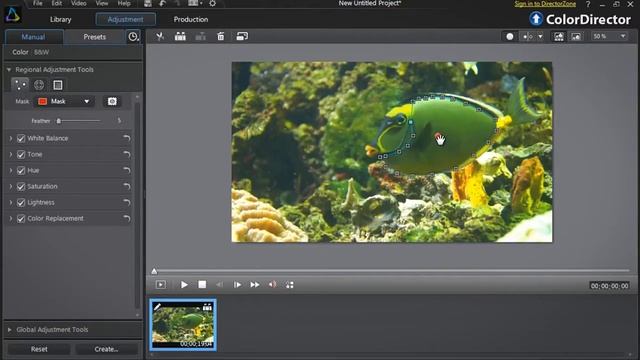Uncheck the Lightness checkbox
Image resolution: width=640 pixels, height=360 pixels.
[x=21, y=202]
